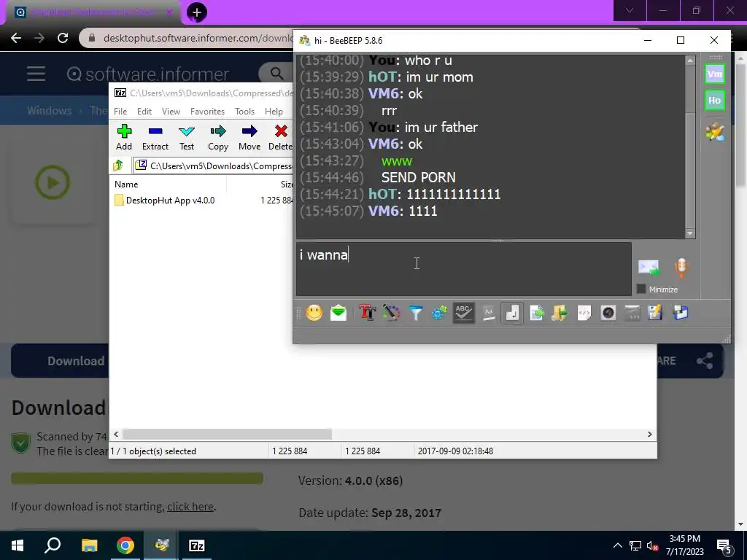
Task: Open a new browser tab
Action: click(x=197, y=12)
